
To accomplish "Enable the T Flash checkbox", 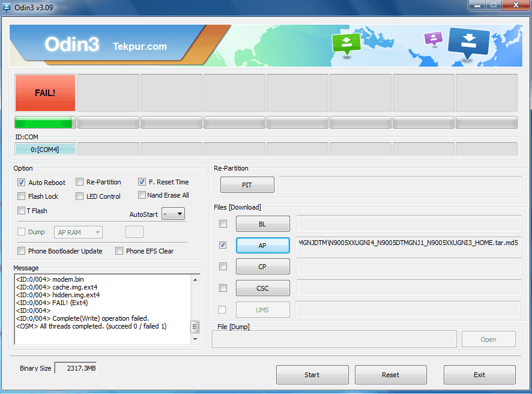I will click(x=22, y=210).
